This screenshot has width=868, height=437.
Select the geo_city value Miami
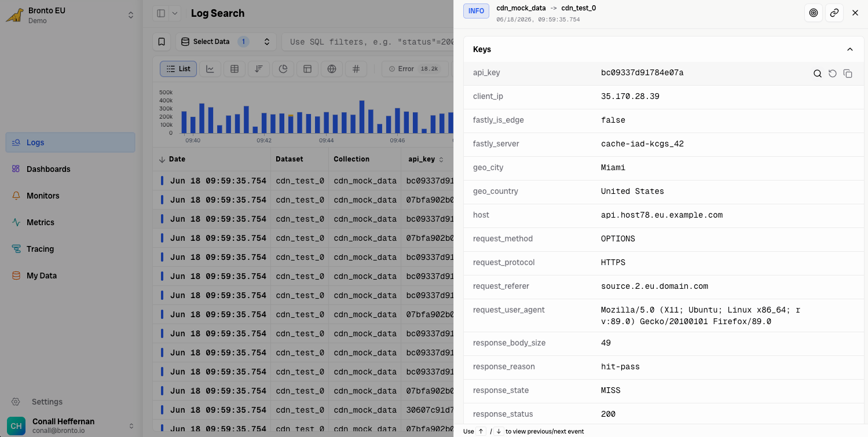point(613,168)
